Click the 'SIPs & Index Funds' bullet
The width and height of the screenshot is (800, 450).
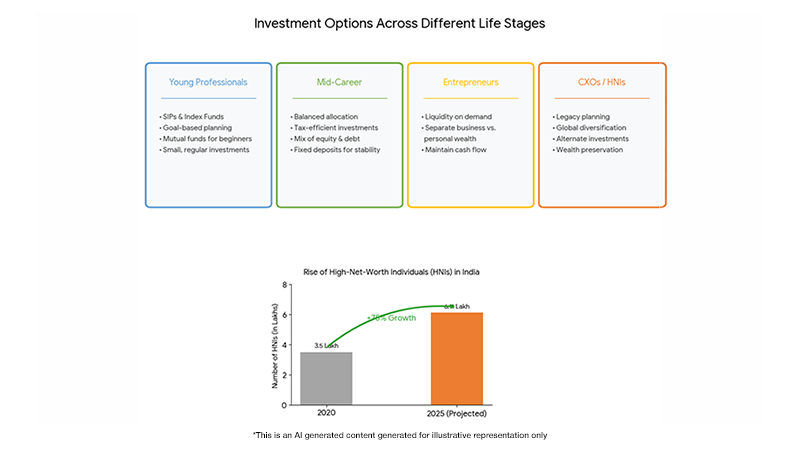pos(194,117)
